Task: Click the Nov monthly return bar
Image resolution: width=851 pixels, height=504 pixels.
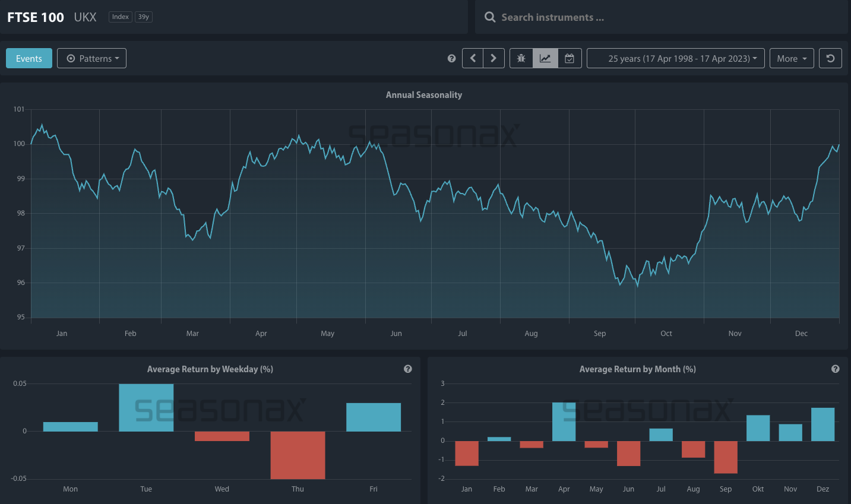Action: (x=790, y=433)
